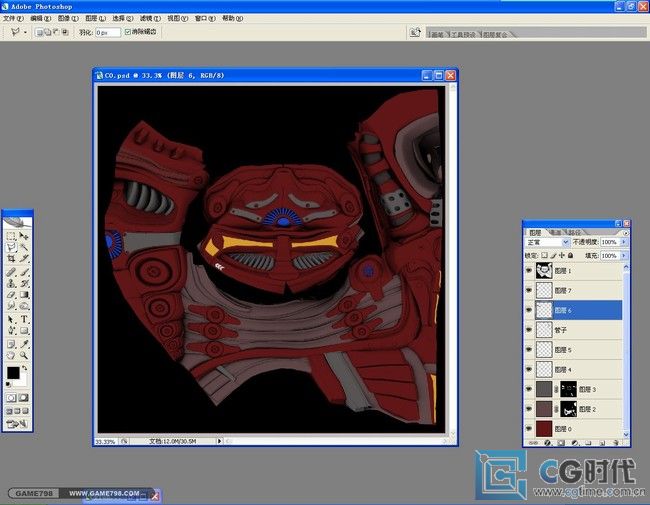
Task: Open the fill slider arrow
Action: pos(624,256)
